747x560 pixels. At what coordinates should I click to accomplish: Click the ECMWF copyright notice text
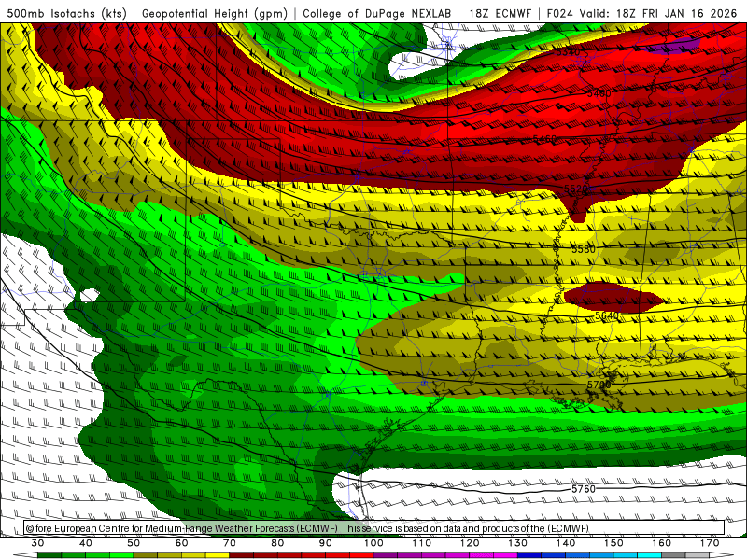(x=307, y=528)
